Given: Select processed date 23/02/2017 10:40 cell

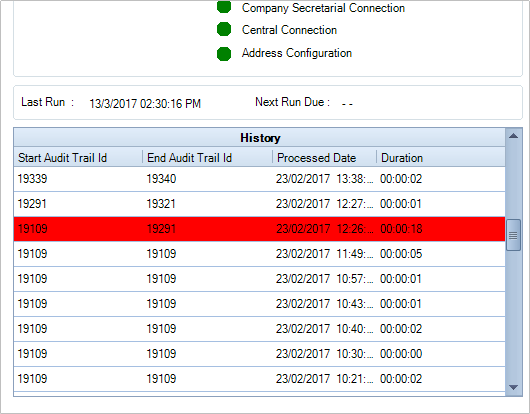Looking at the screenshot, I should (324, 329).
